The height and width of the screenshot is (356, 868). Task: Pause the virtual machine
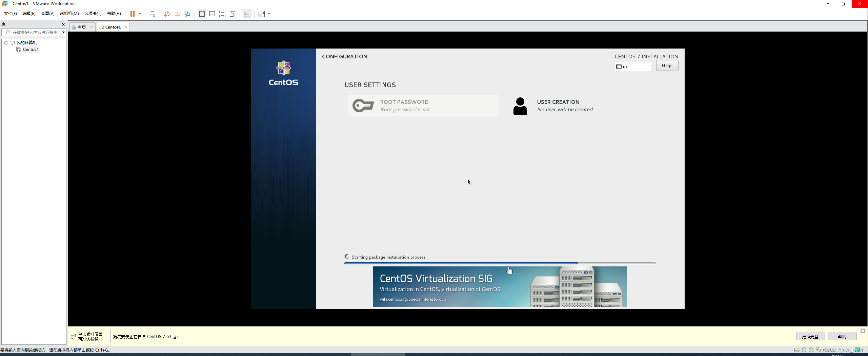tap(133, 14)
